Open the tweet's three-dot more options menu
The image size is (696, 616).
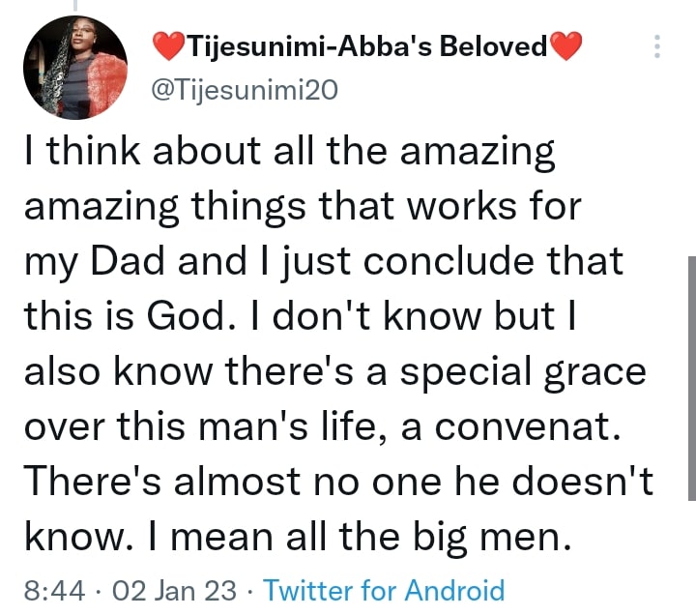tap(658, 46)
